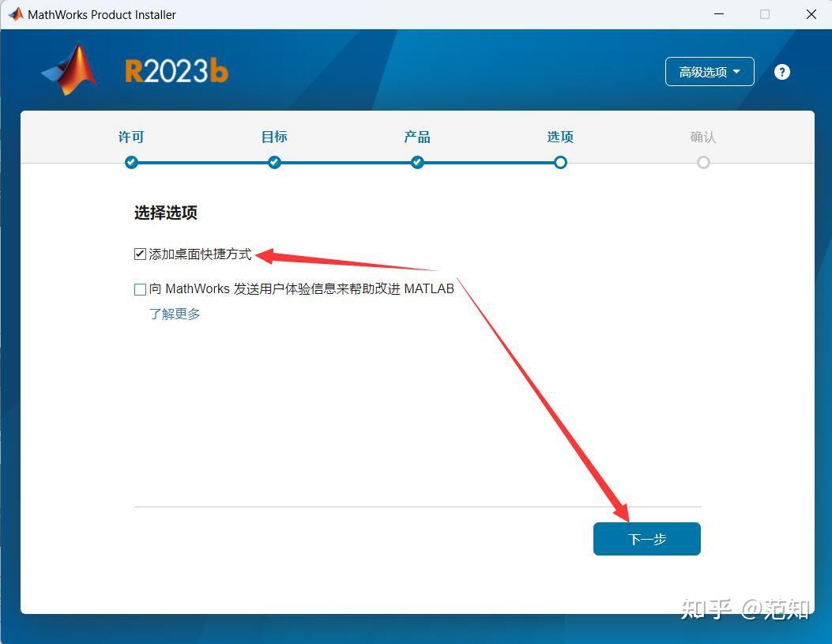The image size is (832, 644).
Task: Toggle the desktop shortcut checkbox off
Action: (140, 254)
